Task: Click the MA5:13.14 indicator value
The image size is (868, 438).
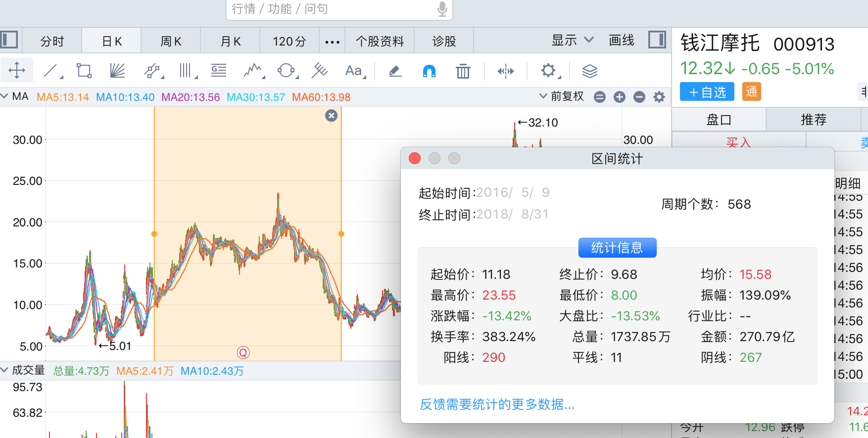Action: point(63,97)
